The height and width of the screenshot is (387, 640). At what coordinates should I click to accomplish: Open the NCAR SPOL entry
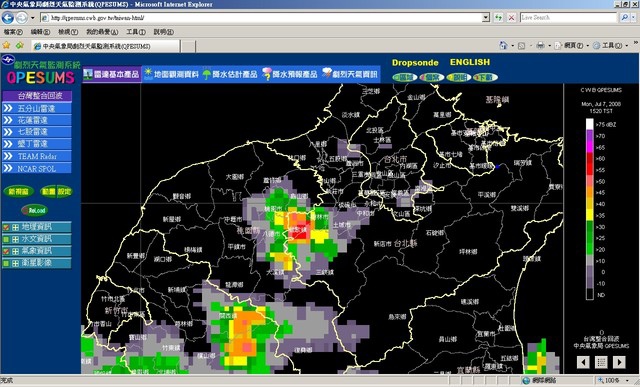[x=37, y=168]
